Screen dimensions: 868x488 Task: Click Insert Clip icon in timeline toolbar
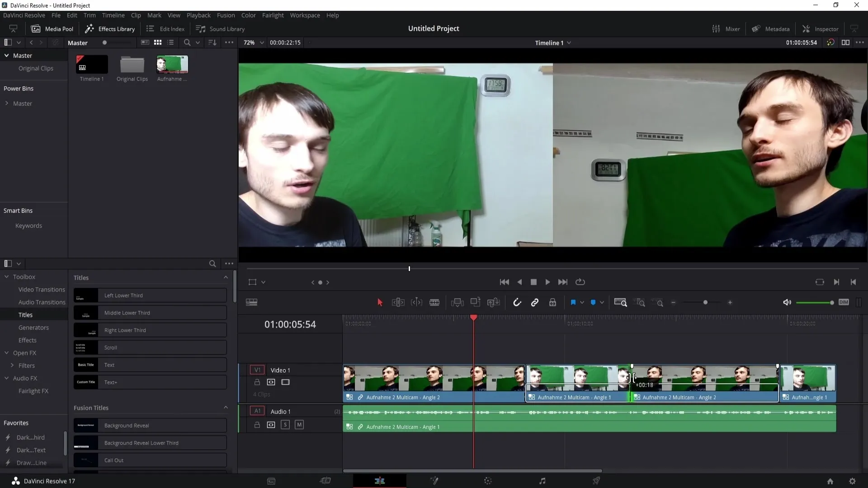(x=458, y=302)
